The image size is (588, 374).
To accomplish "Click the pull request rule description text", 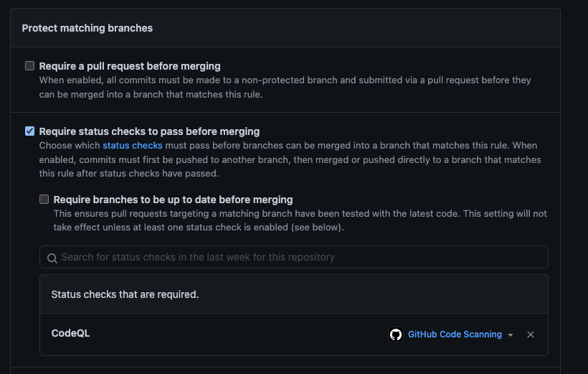I will tap(285, 87).
